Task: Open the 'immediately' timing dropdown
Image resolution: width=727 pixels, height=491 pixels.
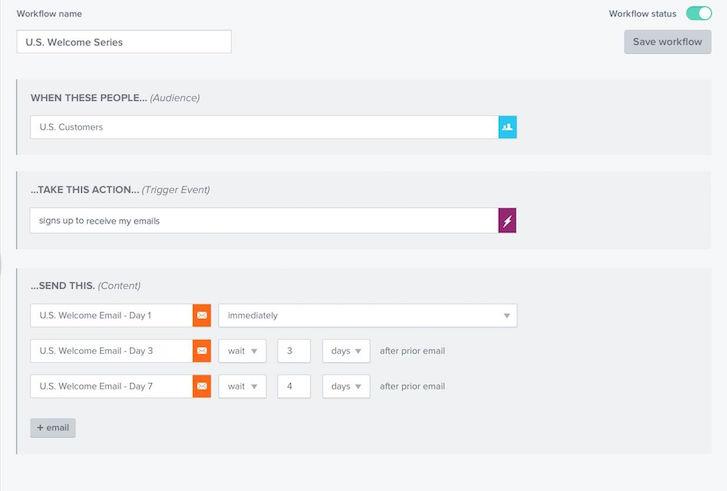Action: click(x=367, y=316)
